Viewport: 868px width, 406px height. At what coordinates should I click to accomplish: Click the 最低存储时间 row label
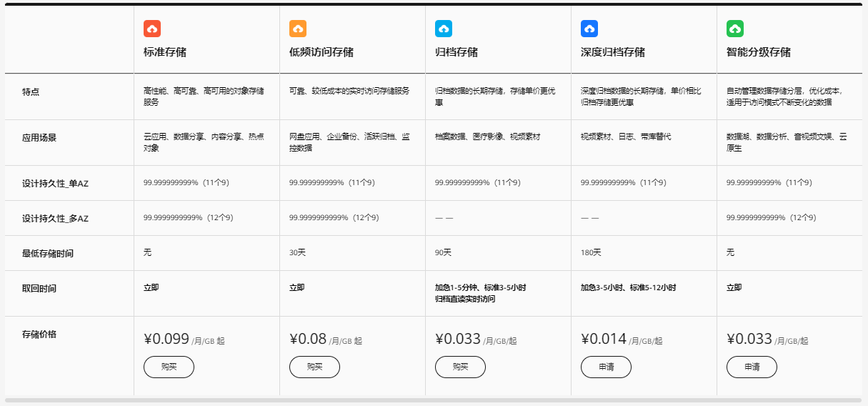[x=48, y=253]
